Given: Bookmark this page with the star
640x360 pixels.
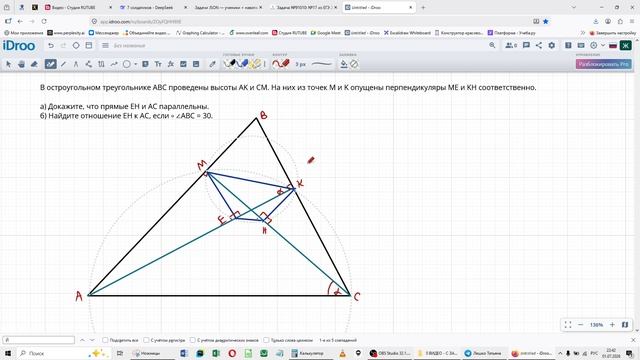Looking at the screenshot, I should point(546,21).
